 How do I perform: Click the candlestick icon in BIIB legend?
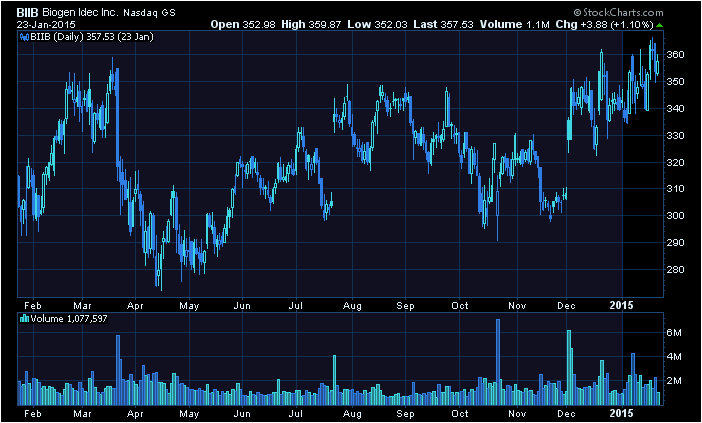(25, 37)
